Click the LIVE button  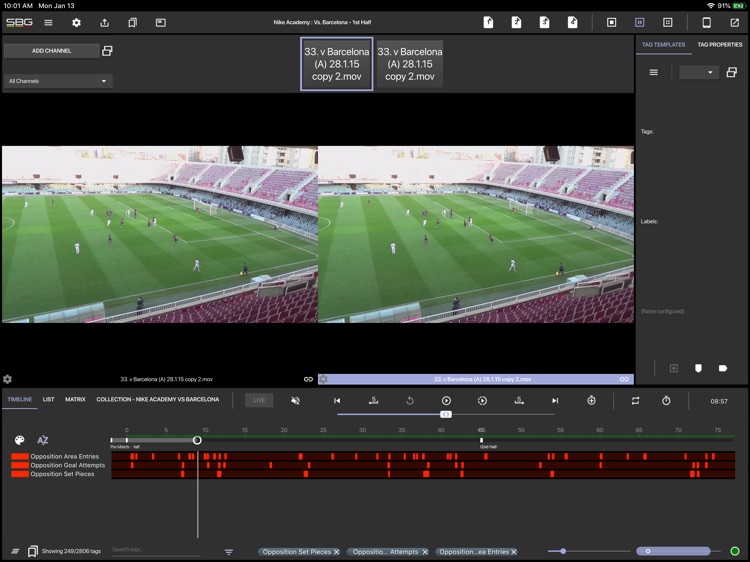point(259,400)
